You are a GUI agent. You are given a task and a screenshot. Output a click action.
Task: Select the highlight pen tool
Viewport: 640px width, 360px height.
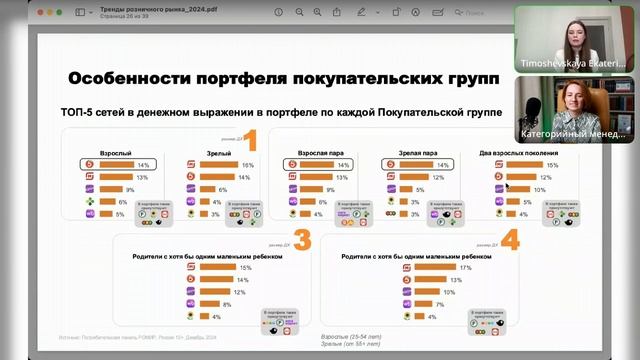pyautogui.click(x=361, y=12)
